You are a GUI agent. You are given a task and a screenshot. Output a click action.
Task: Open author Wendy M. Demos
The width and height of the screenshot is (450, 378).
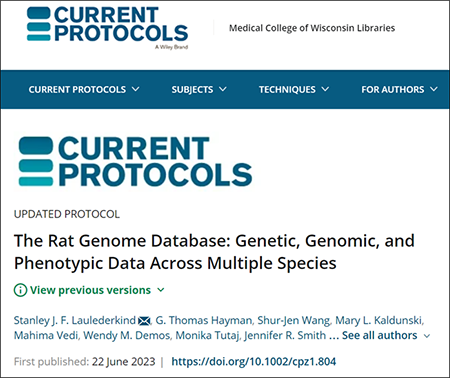[x=126, y=335]
